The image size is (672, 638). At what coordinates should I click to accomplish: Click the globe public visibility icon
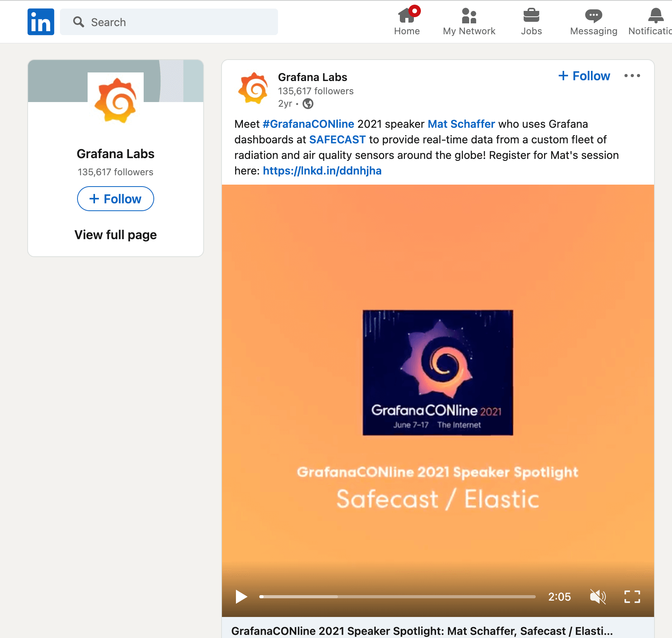coord(308,104)
